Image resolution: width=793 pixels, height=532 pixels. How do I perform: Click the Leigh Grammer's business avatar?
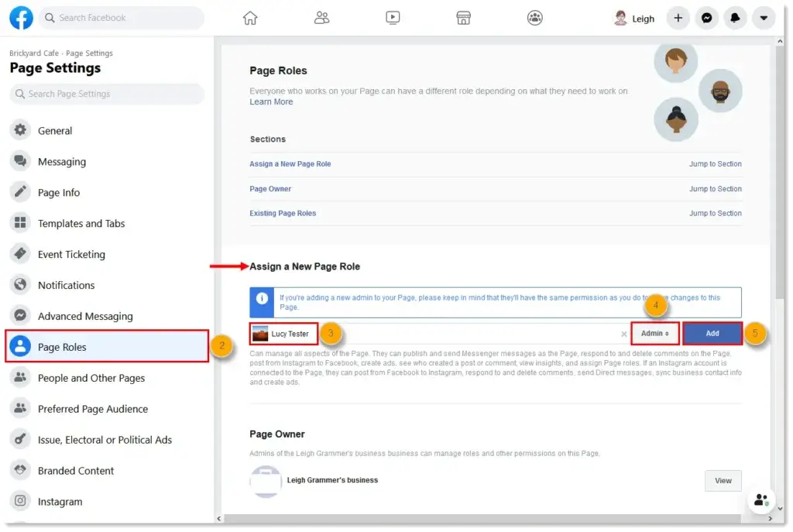(x=266, y=482)
